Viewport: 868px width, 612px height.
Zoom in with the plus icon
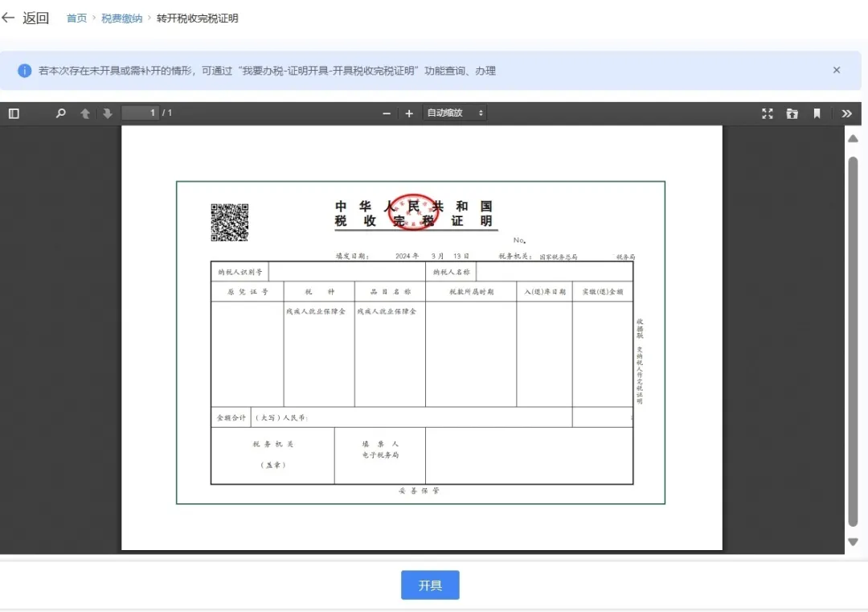tap(410, 113)
